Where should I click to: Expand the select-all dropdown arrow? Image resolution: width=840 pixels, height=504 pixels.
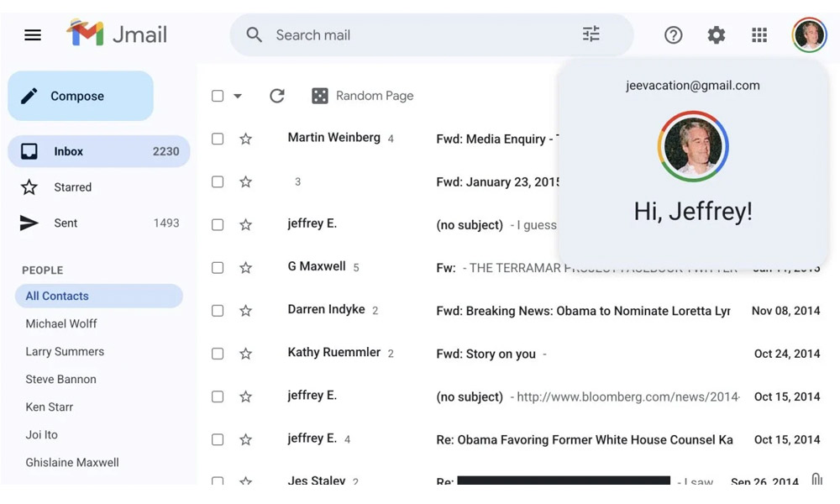(x=238, y=96)
